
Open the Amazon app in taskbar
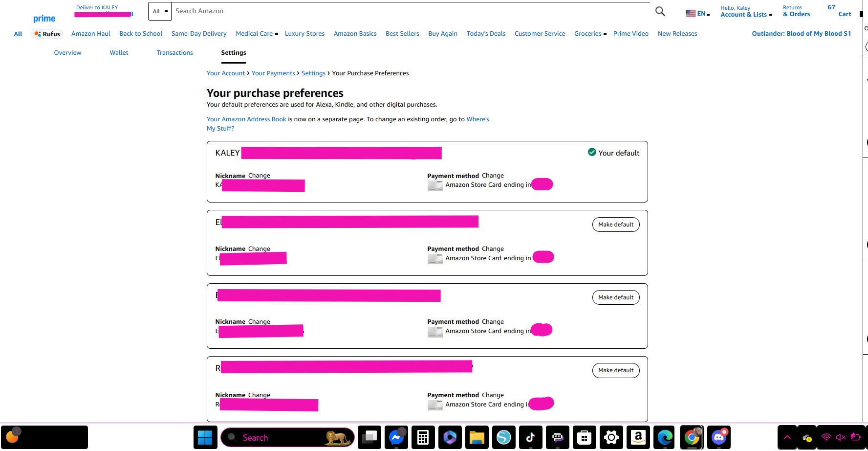pyautogui.click(x=638, y=437)
